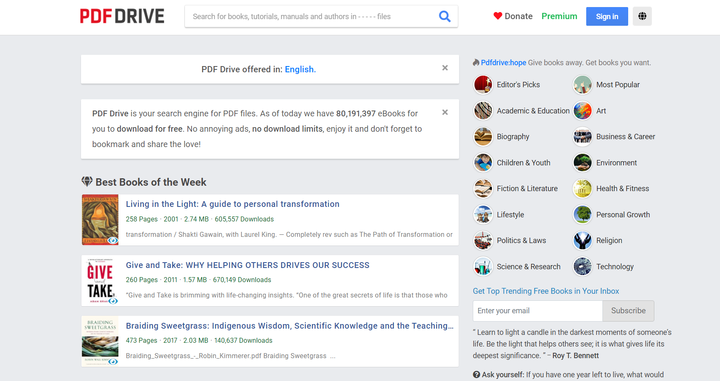This screenshot has height=381, width=720.
Task: Open 'Give and Take' book title
Action: [248, 265]
